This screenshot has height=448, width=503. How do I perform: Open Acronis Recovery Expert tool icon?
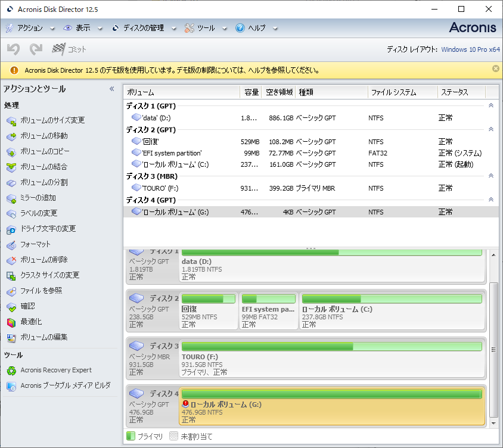click(x=11, y=371)
